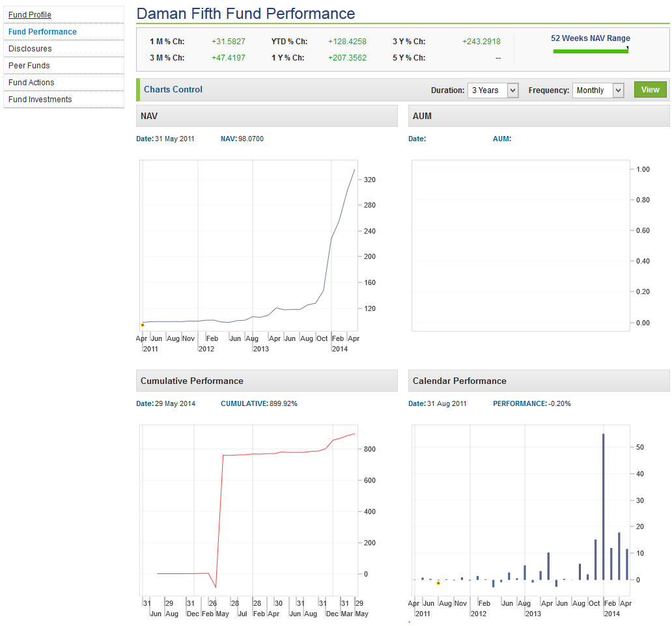Viewport: 672px width, 626px height.
Task: Click inside the empty AUM chart
Action: pos(521,246)
